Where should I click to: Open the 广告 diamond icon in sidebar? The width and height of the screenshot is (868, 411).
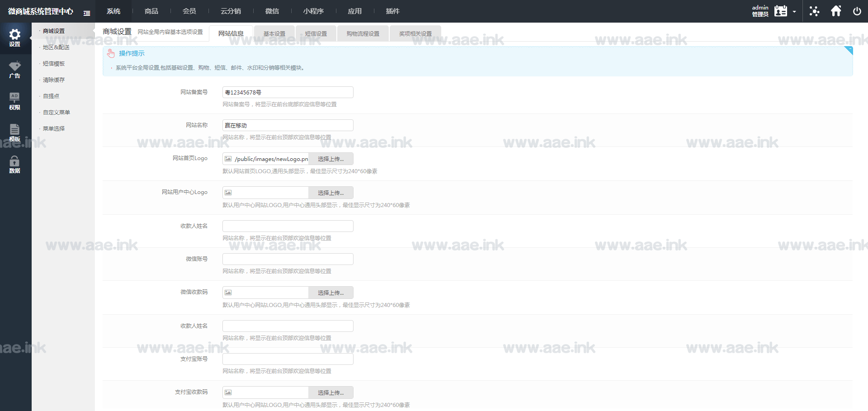[15, 66]
